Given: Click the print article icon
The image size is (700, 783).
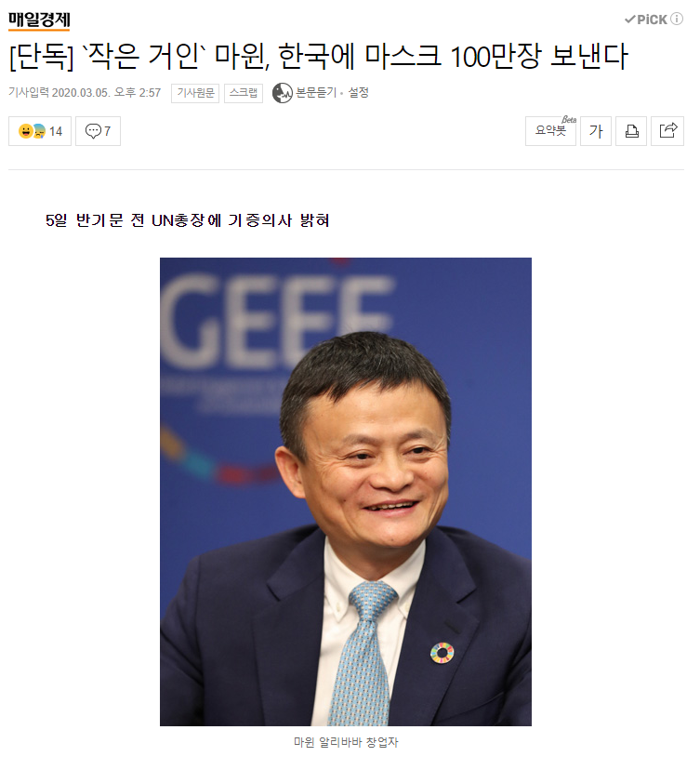Looking at the screenshot, I should 631,131.
